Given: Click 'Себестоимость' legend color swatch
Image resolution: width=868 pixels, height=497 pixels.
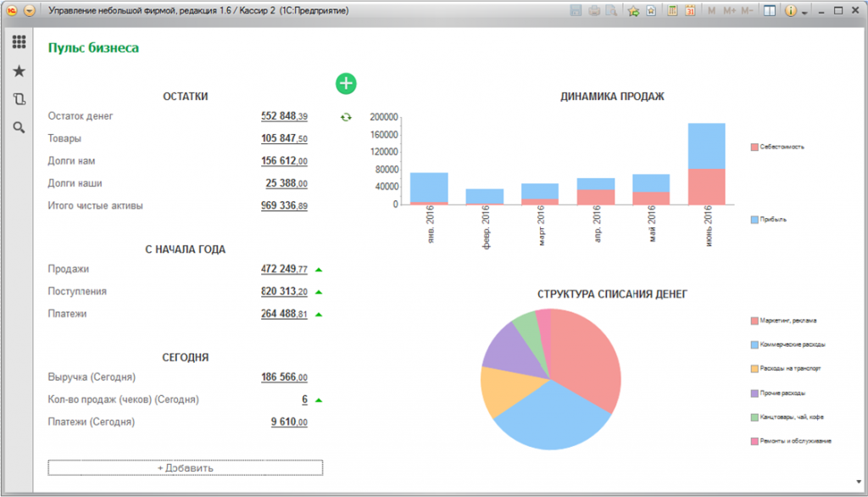Looking at the screenshot, I should tap(754, 147).
